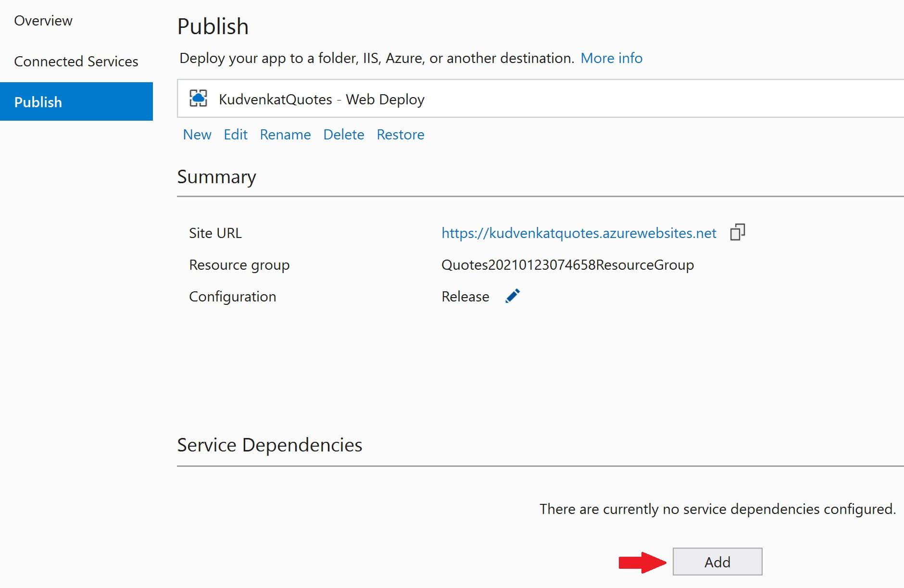The height and width of the screenshot is (588, 904).
Task: Click the Web Deploy cloud profile icon
Action: [x=198, y=98]
